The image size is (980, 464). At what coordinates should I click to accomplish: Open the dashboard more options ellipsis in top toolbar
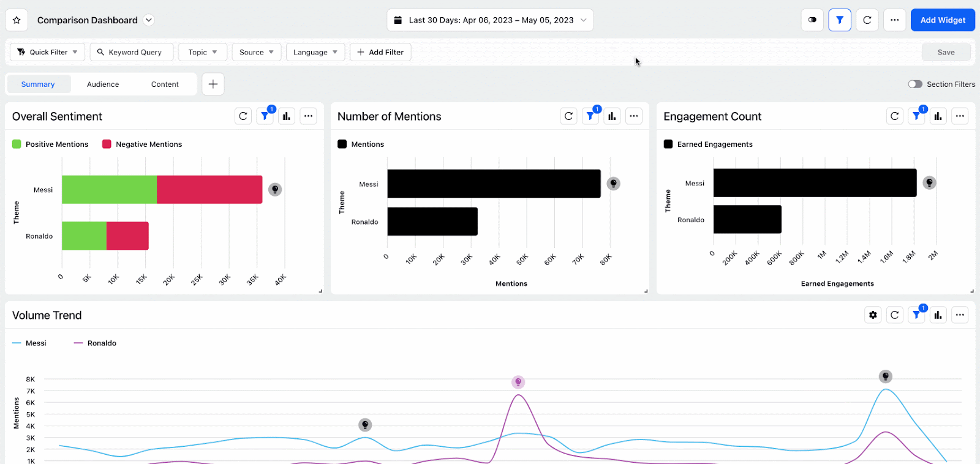[x=895, y=20]
